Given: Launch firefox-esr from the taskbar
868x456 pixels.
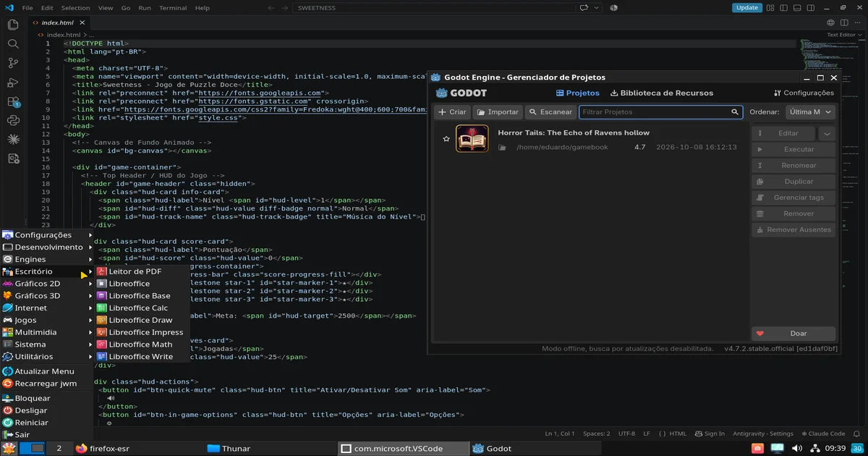Looking at the screenshot, I should [x=101, y=449].
